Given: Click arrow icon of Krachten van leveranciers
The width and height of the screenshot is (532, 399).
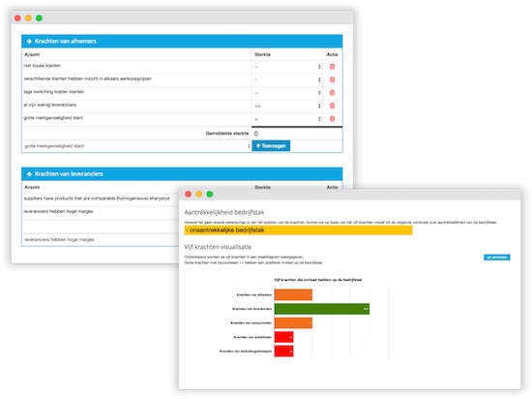Looking at the screenshot, I should pyautogui.click(x=29, y=174).
